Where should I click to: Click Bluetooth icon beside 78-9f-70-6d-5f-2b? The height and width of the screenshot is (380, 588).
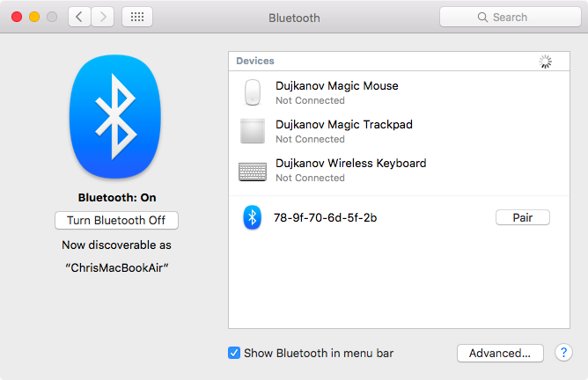(x=253, y=217)
